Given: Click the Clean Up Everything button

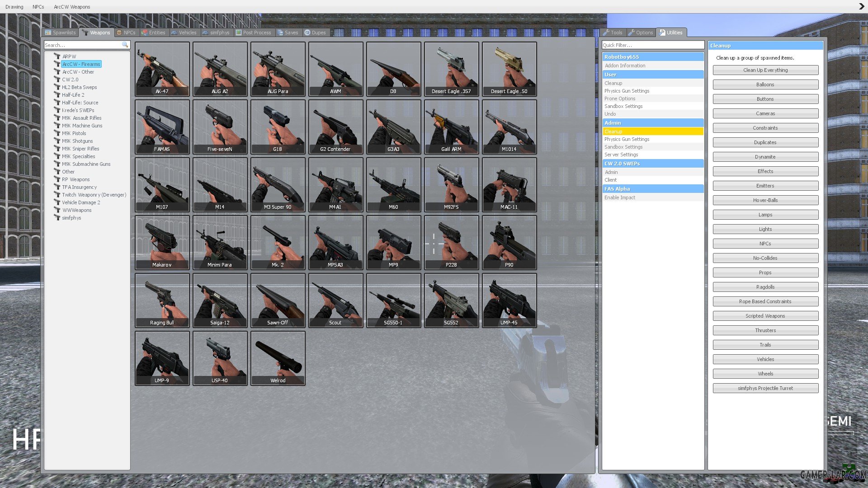Looking at the screenshot, I should coord(765,70).
